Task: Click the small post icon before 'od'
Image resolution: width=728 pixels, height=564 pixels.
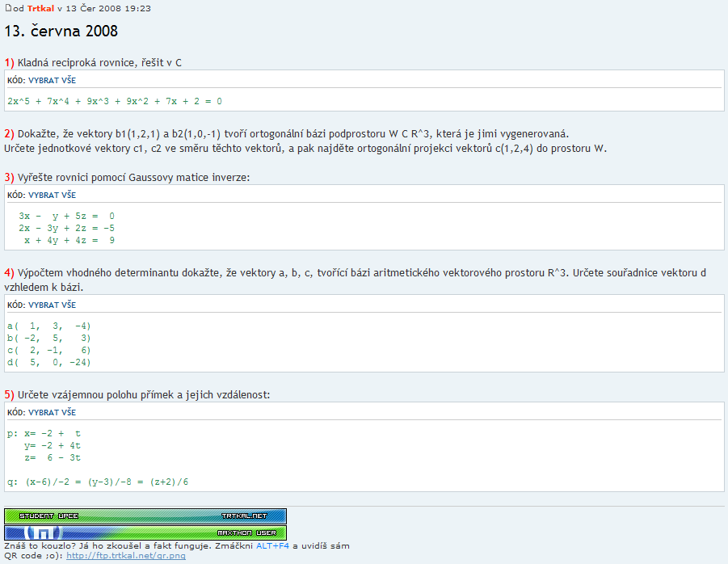Action: click(7, 8)
